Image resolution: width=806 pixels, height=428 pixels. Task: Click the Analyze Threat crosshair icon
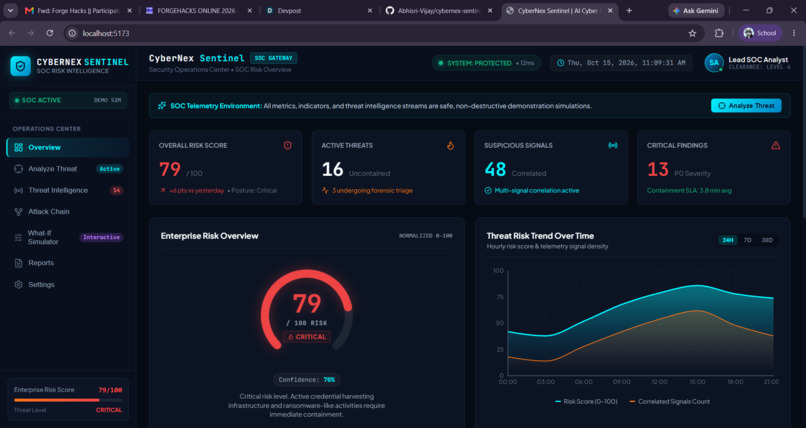click(19, 169)
